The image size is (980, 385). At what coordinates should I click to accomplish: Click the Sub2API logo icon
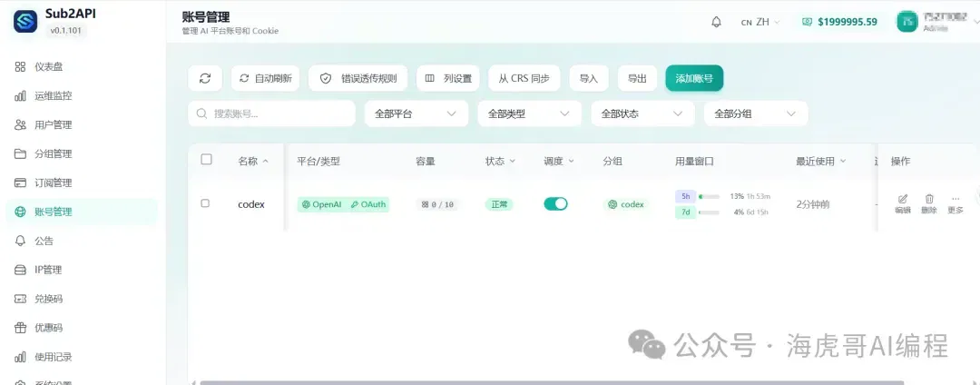[25, 21]
